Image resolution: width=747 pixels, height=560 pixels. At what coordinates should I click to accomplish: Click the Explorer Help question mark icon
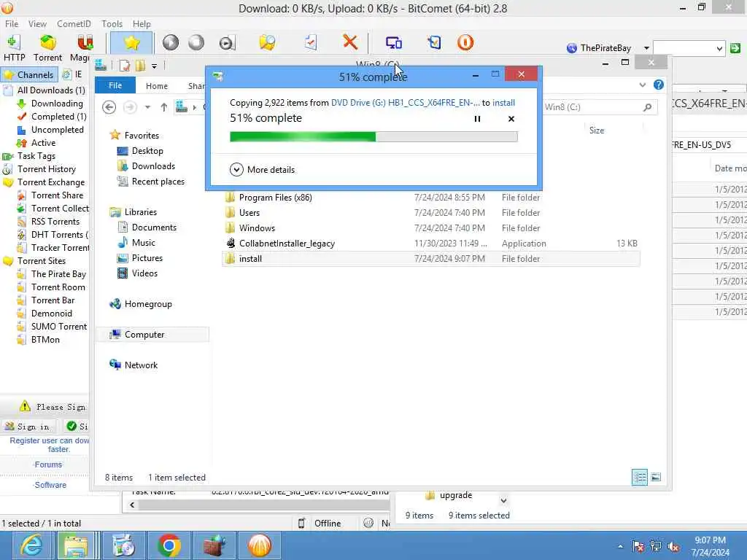point(659,85)
